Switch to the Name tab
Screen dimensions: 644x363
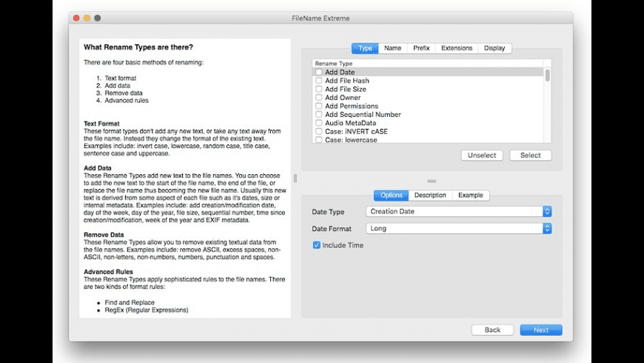coord(392,48)
